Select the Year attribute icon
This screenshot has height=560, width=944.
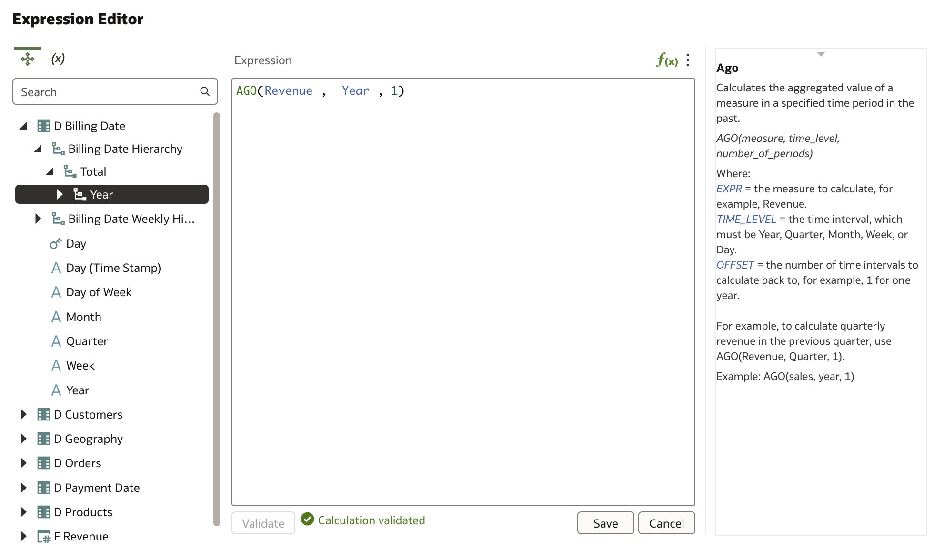click(56, 390)
